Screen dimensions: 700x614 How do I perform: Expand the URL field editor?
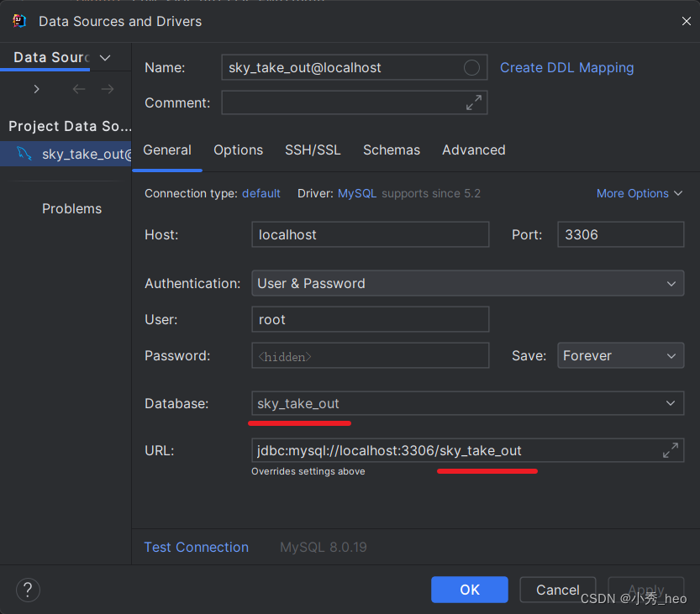click(671, 451)
